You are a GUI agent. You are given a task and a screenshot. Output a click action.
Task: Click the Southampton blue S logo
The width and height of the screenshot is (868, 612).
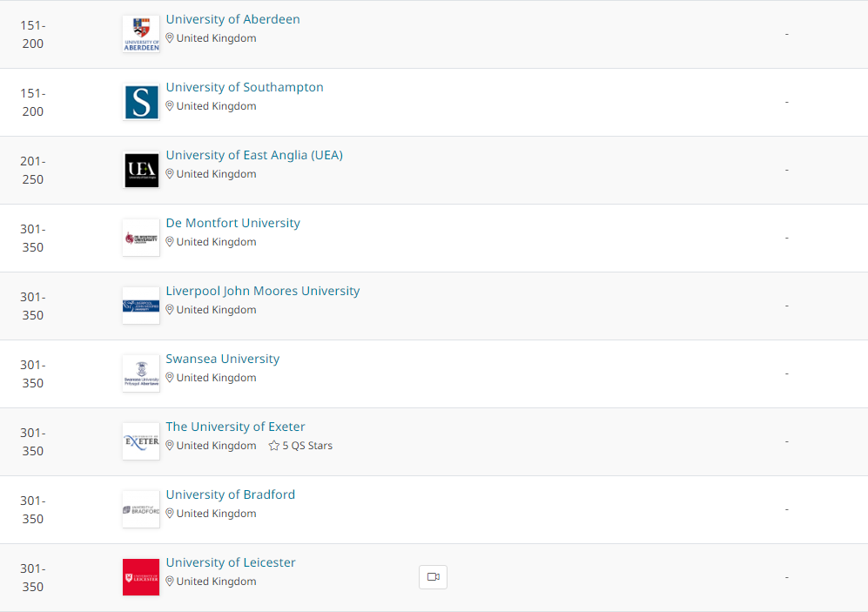[x=141, y=102]
